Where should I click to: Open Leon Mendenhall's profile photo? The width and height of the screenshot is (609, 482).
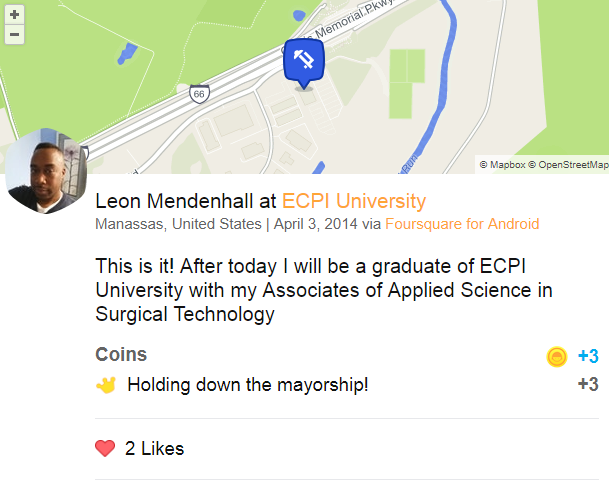coord(46,171)
